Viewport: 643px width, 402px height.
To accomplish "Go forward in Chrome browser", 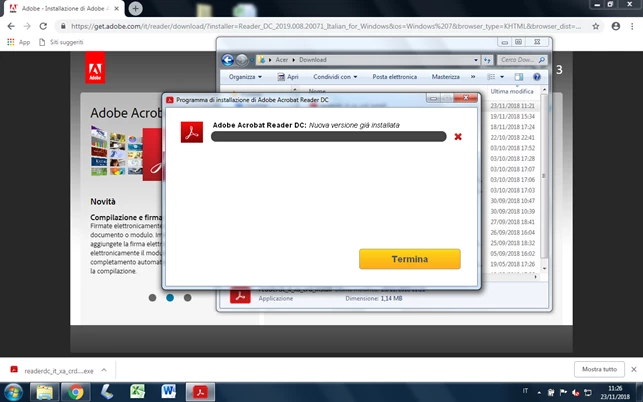I will coord(27,26).
